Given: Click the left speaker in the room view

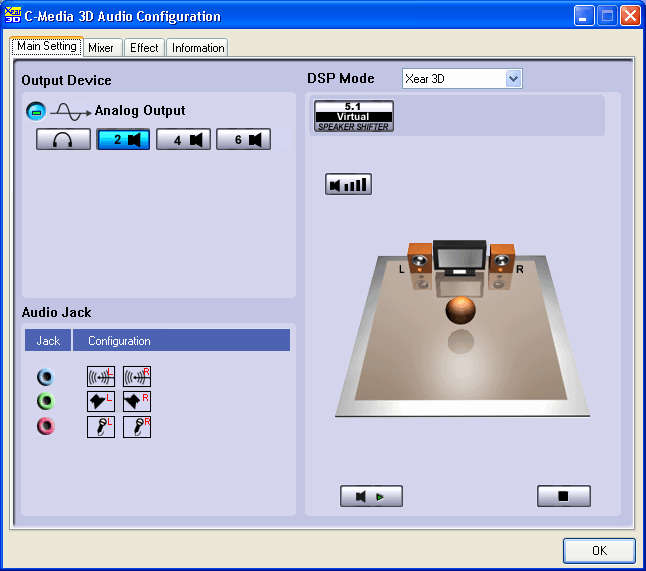Looking at the screenshot, I should (420, 258).
